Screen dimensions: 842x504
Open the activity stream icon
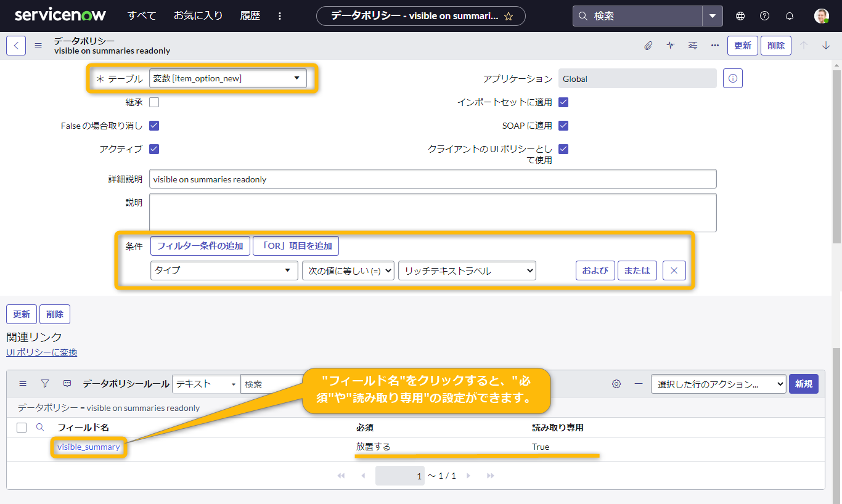pyautogui.click(x=670, y=45)
